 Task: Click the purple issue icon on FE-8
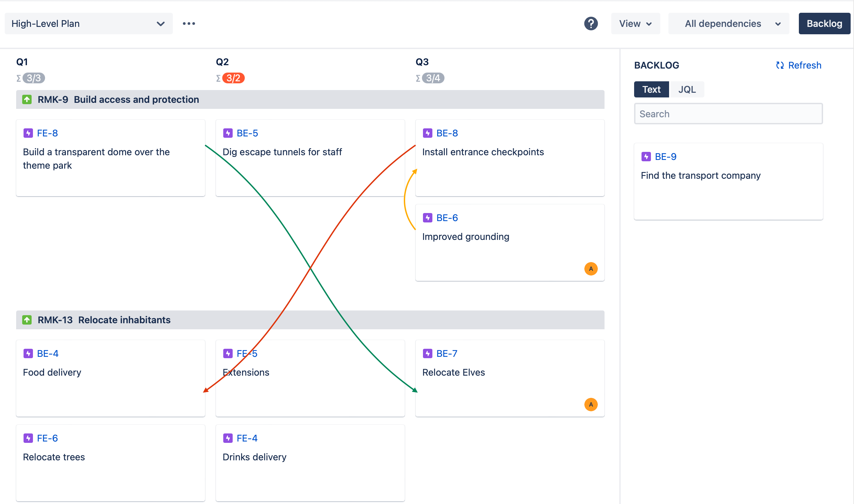[x=28, y=133]
